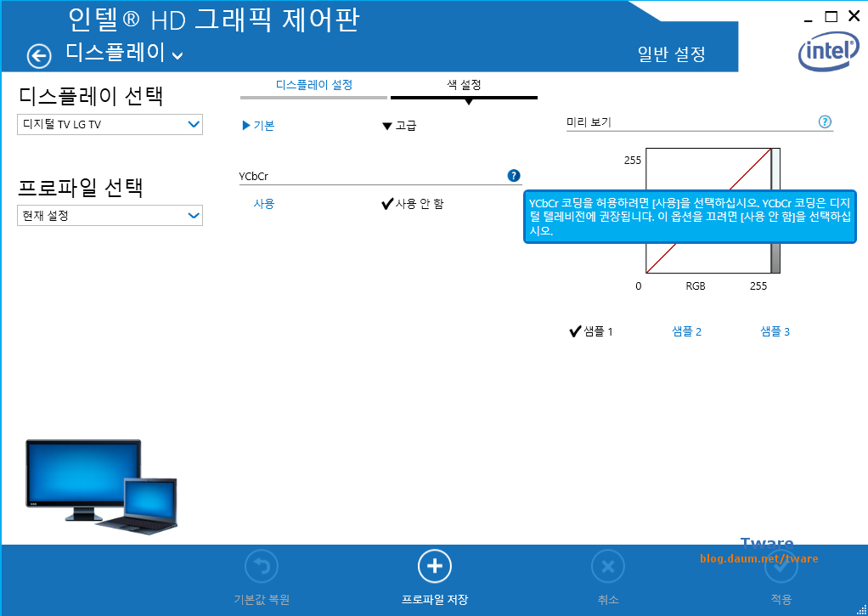Choose preview 샘플 2
Viewport: 868px width, 616px height.
(686, 331)
